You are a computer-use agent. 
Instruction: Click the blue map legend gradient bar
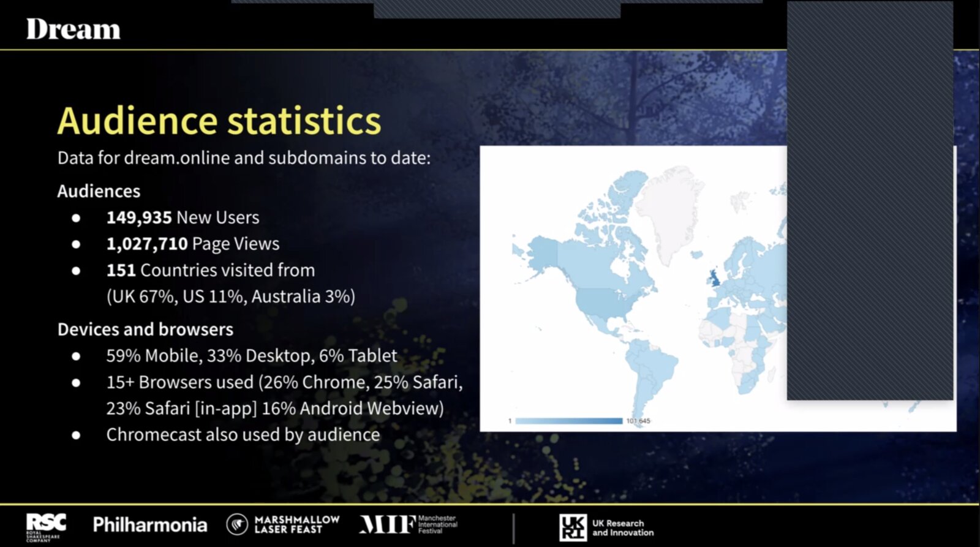[569, 421]
